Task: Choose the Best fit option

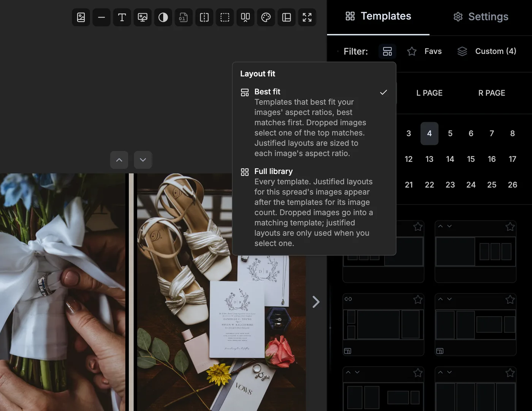Action: [314, 122]
